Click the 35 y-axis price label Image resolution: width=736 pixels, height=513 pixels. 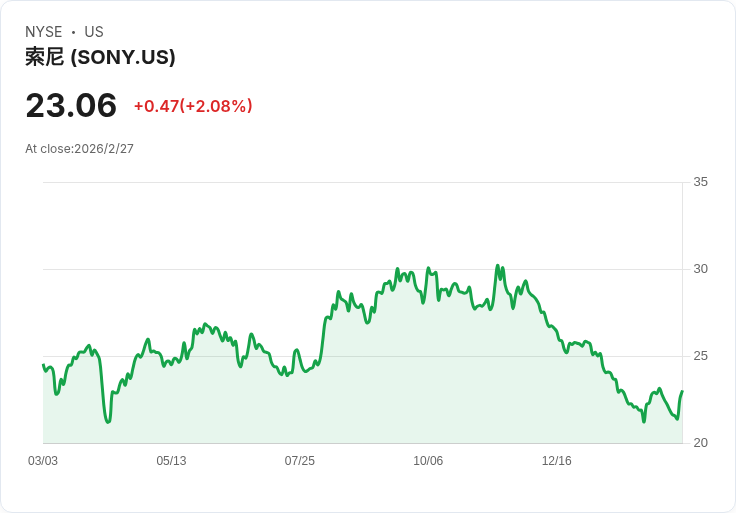(700, 182)
